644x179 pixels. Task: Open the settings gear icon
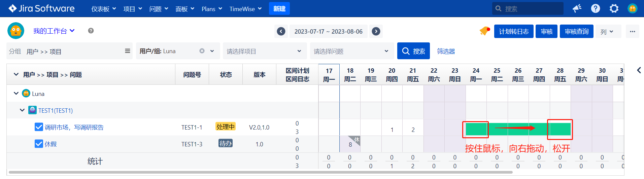614,8
